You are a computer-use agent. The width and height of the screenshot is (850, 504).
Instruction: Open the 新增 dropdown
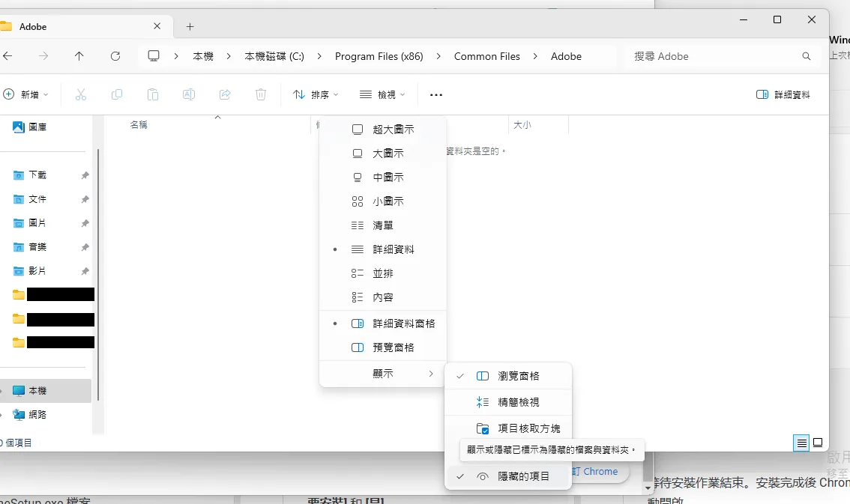coord(25,95)
